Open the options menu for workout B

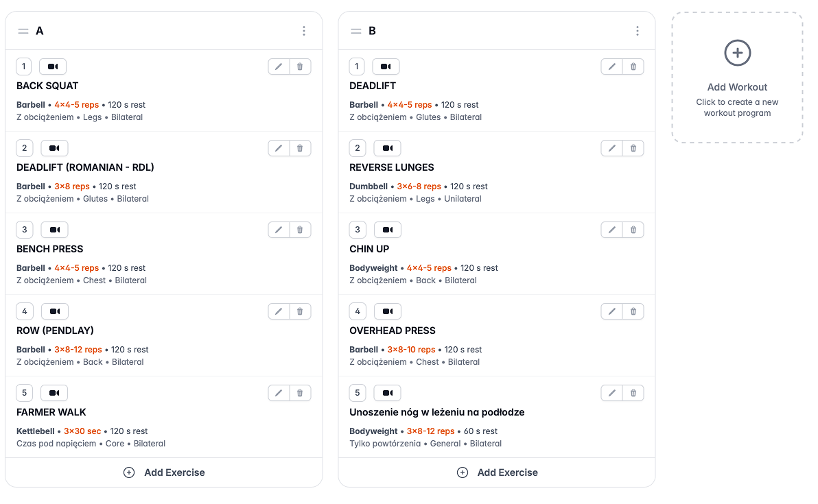[637, 31]
